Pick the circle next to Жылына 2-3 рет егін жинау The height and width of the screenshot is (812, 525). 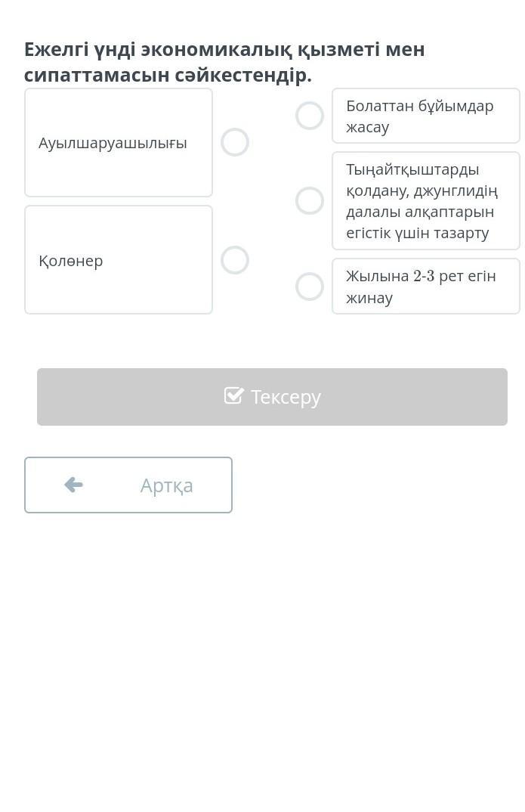pyautogui.click(x=310, y=287)
